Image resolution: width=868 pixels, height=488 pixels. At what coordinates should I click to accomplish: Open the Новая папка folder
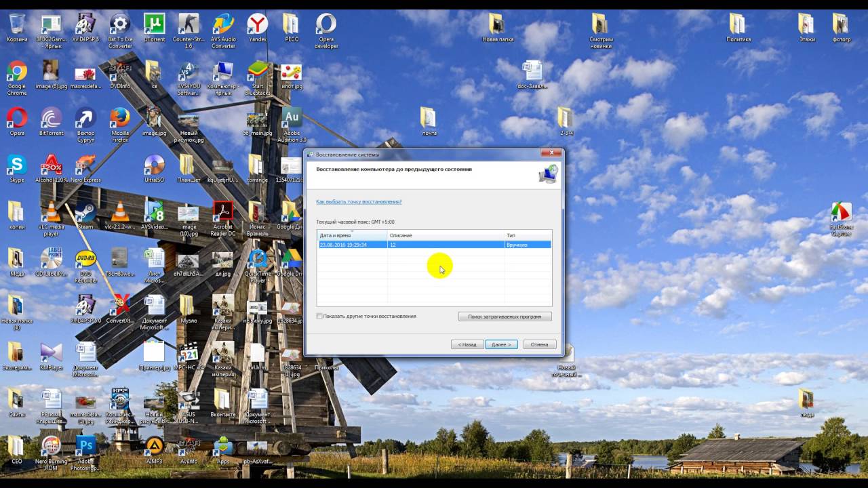497,24
